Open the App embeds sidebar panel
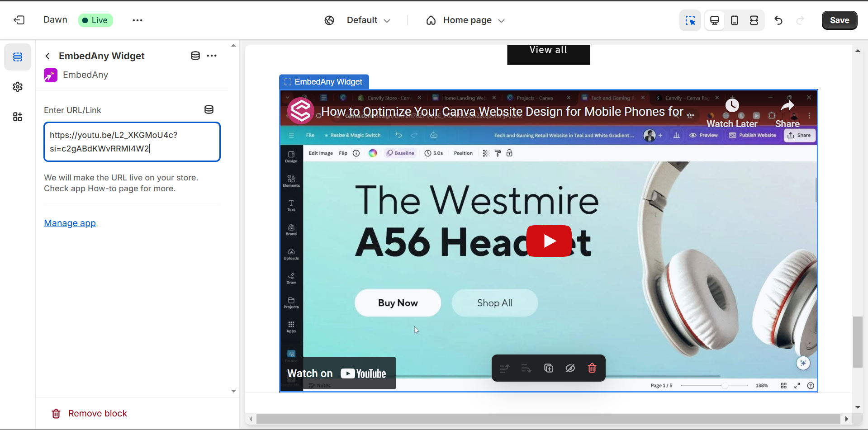This screenshot has height=430, width=868. 18,117
